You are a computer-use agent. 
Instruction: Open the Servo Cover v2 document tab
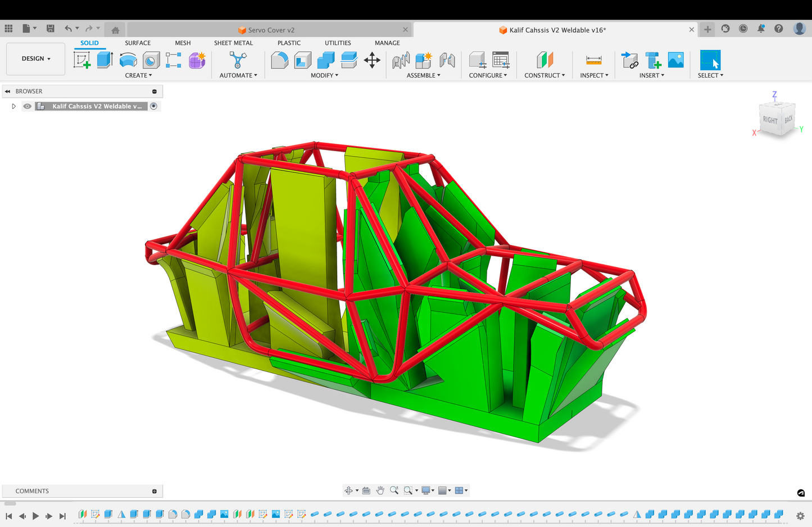pos(271,30)
